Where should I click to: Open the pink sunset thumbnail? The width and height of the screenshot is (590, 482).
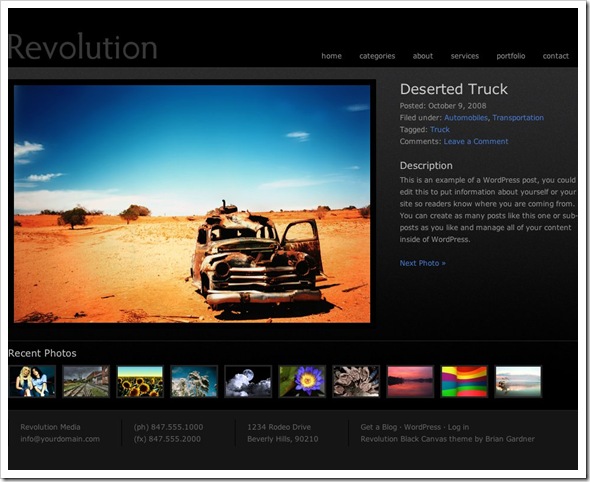point(410,381)
